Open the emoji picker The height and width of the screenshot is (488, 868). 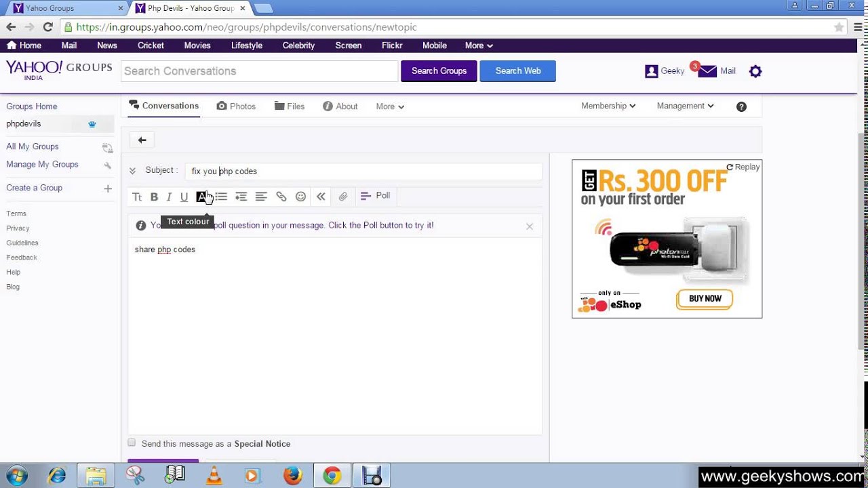[300, 196]
